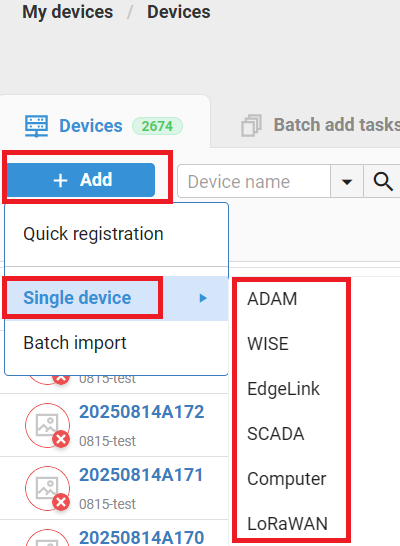Image resolution: width=400 pixels, height=546 pixels.
Task: Click 0815-test label under 20250814A172
Action: coord(107,441)
